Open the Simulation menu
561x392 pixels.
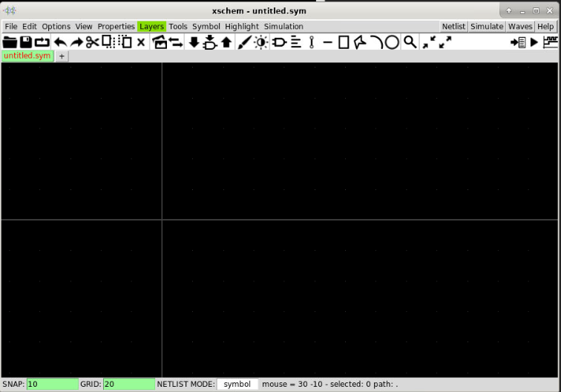pos(283,27)
